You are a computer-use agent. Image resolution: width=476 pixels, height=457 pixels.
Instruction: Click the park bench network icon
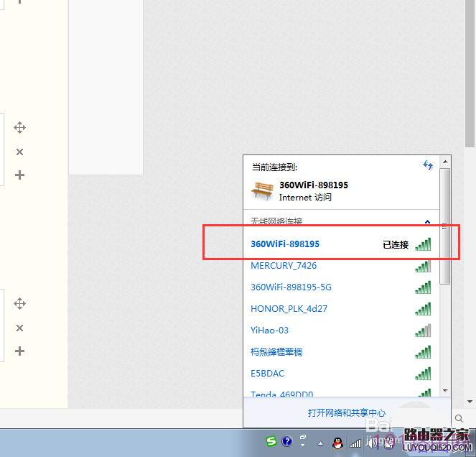(x=262, y=191)
